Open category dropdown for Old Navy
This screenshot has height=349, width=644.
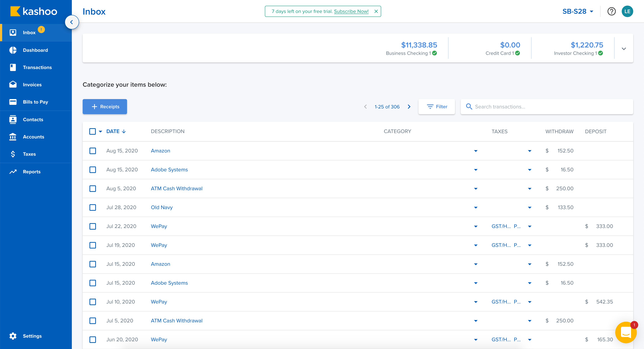tap(476, 208)
